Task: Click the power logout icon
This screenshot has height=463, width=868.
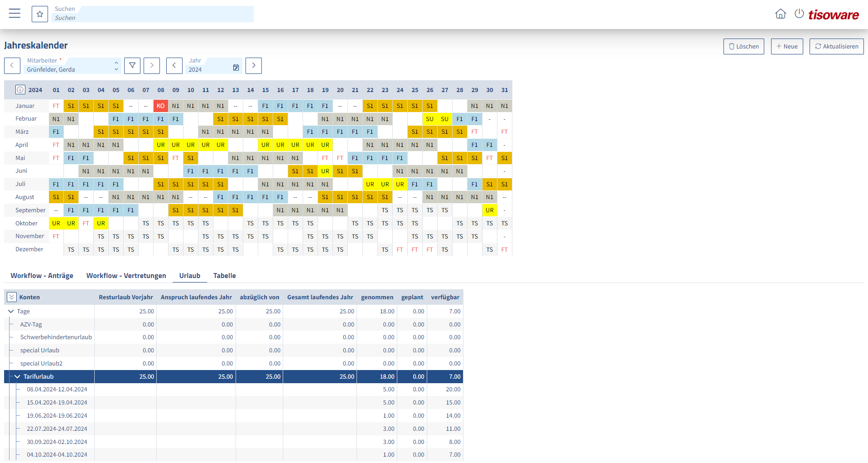Action: pos(799,14)
